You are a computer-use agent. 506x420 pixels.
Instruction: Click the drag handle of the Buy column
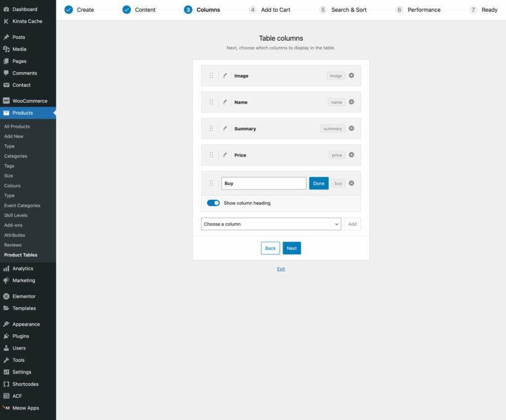click(212, 183)
